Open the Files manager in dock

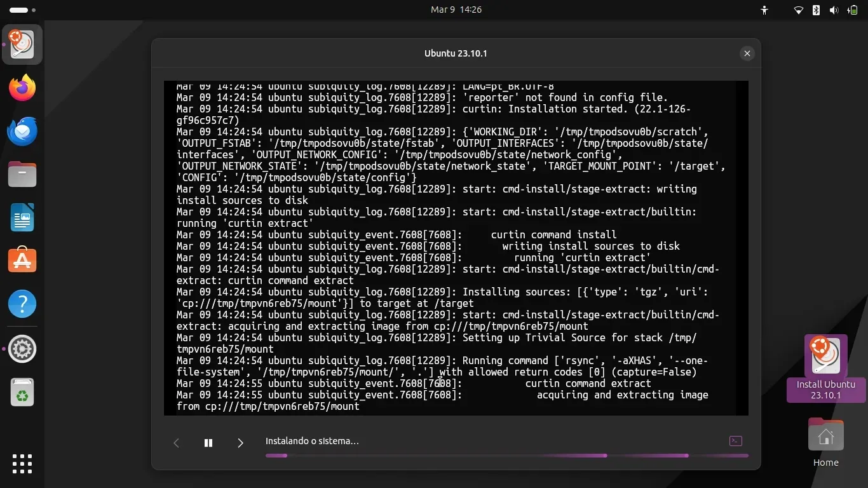[x=22, y=174]
